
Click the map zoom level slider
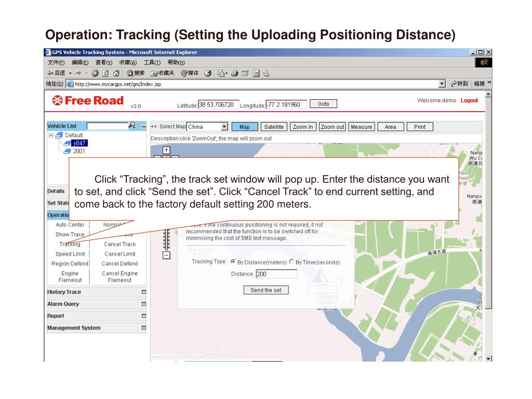click(166, 240)
